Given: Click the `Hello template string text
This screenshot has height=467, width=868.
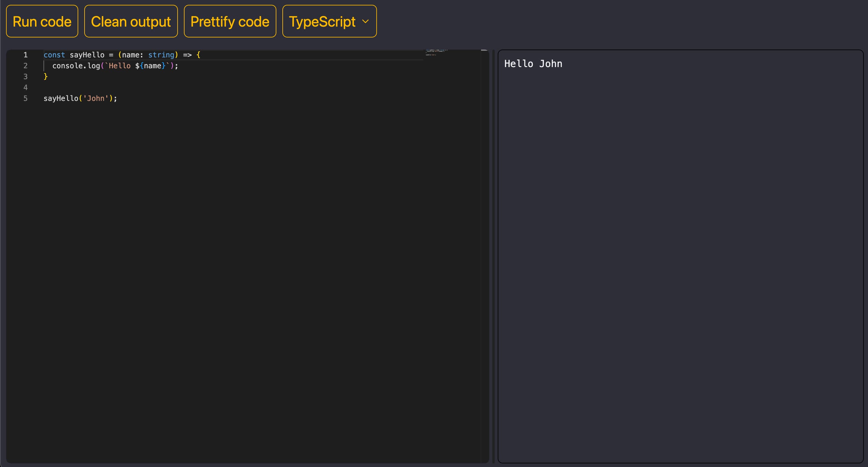Looking at the screenshot, I should (117, 66).
